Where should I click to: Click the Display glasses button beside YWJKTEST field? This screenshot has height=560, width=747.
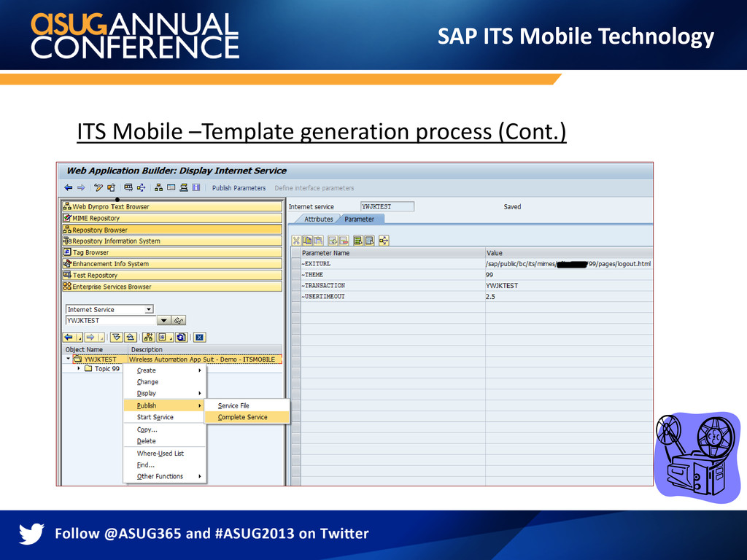click(179, 321)
